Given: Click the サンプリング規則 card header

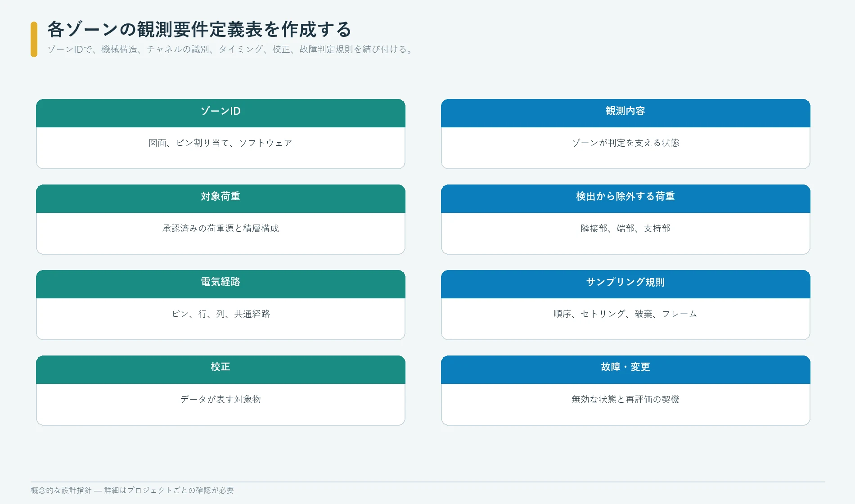Looking at the screenshot, I should [x=625, y=284].
